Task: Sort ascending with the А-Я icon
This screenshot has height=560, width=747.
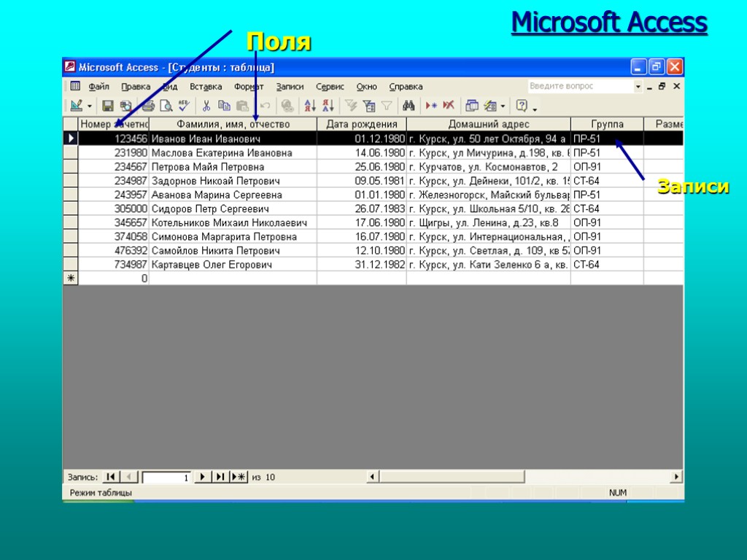Action: click(310, 106)
